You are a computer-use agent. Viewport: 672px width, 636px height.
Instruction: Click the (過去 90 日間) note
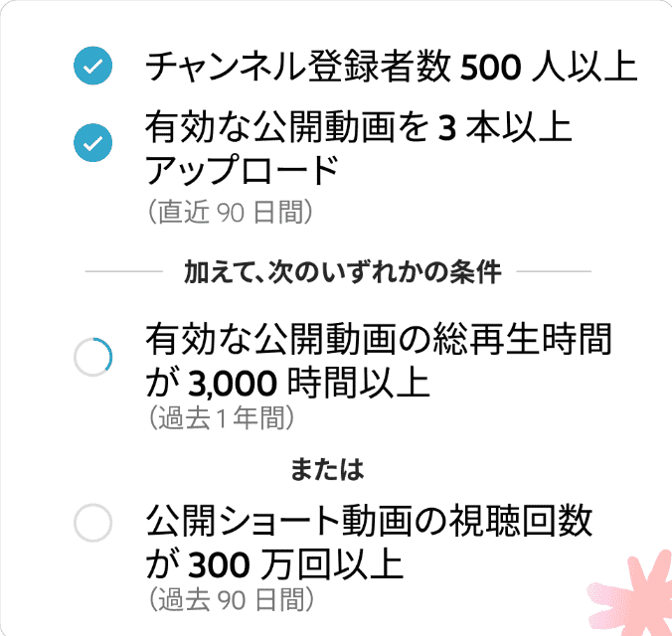click(x=231, y=599)
